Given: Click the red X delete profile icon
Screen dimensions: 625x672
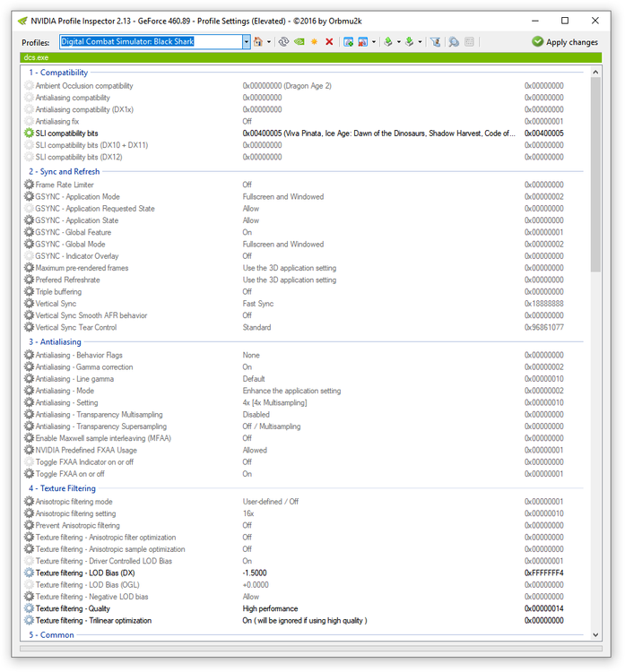Looking at the screenshot, I should click(329, 41).
